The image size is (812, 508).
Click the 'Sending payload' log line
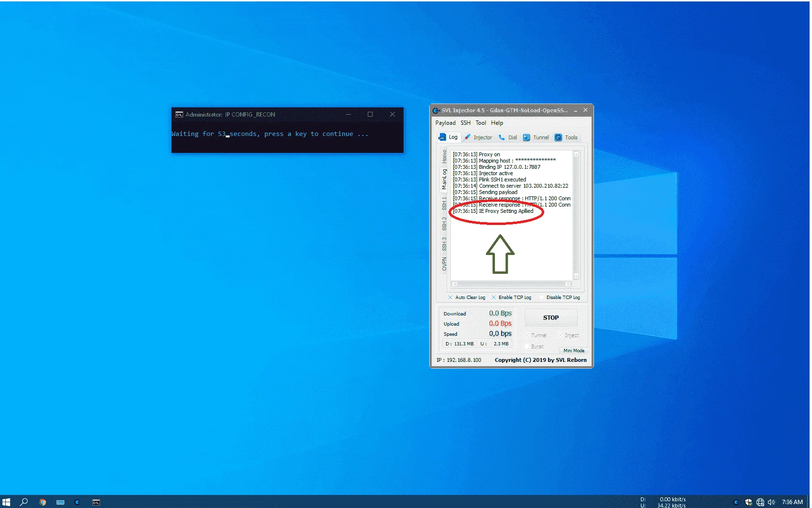tap(485, 193)
